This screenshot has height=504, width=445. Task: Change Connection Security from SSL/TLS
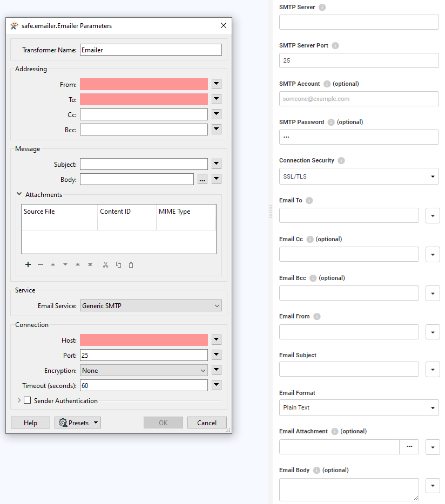coord(432,176)
